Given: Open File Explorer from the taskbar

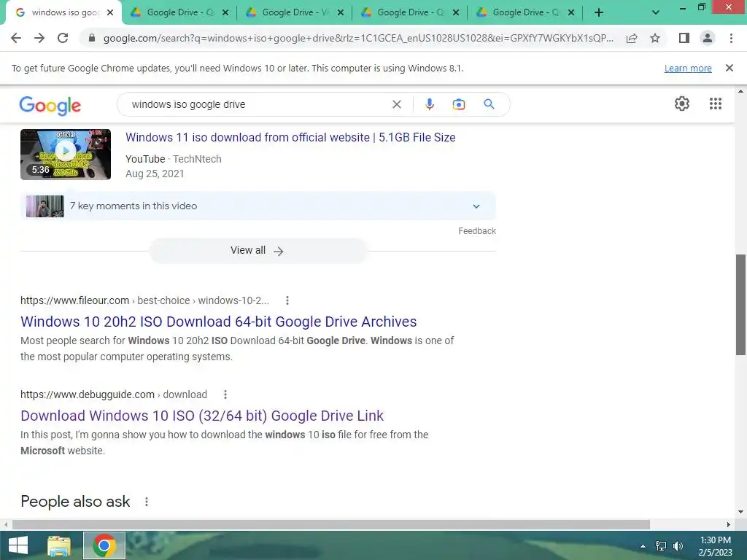Looking at the screenshot, I should [59, 545].
